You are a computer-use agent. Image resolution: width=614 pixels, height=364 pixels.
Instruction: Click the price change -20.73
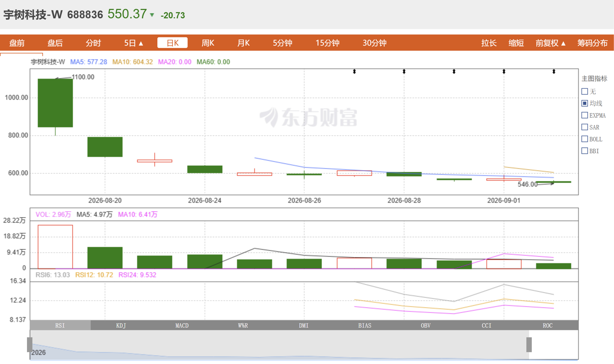point(173,15)
